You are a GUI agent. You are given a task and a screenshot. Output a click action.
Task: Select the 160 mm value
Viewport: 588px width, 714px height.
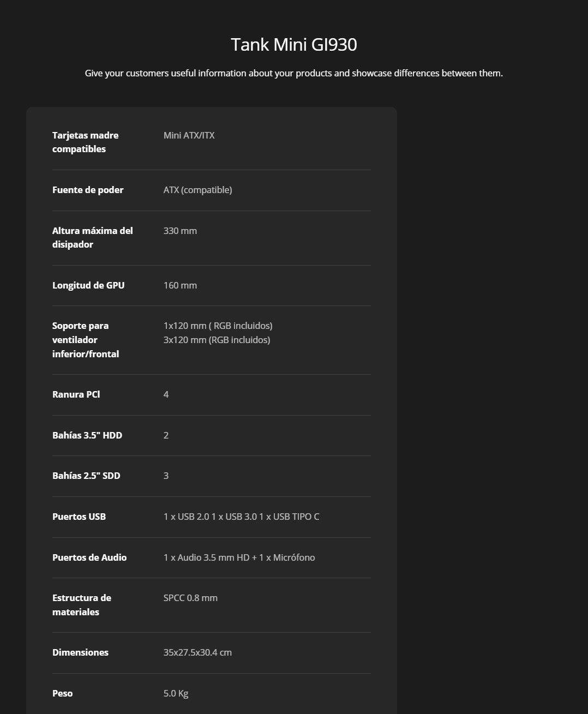click(x=180, y=285)
